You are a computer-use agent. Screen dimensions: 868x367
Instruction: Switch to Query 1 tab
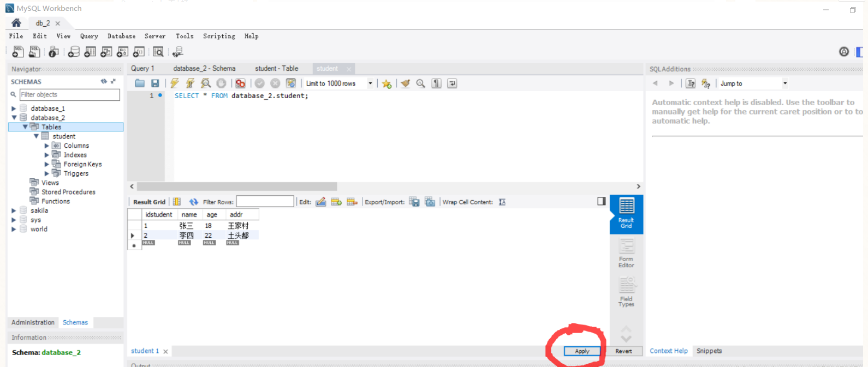(x=142, y=69)
